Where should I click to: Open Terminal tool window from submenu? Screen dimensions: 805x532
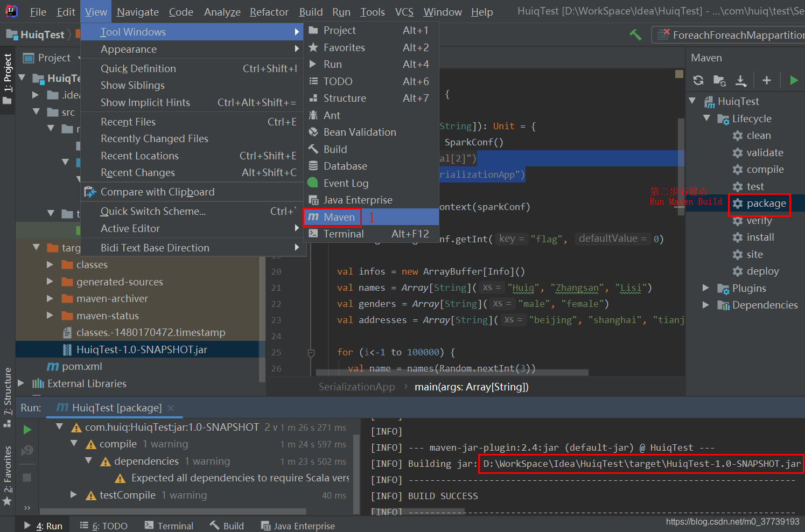[x=372, y=234]
